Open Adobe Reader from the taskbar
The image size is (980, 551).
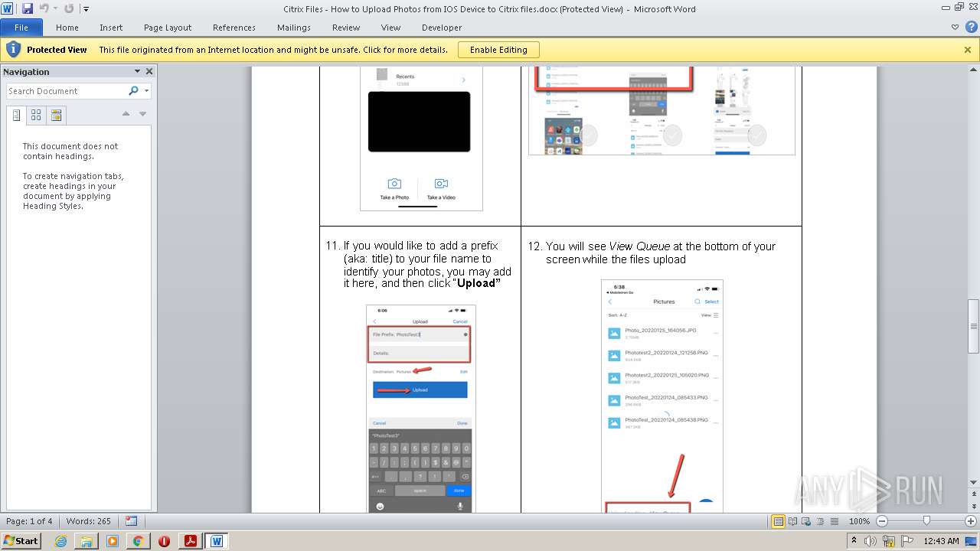click(x=190, y=541)
